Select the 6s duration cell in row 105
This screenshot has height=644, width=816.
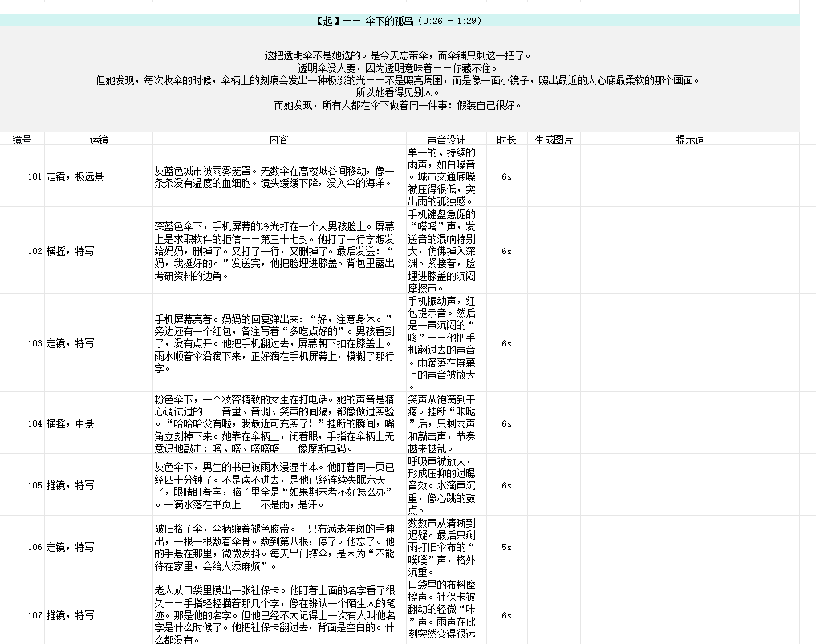coord(506,485)
